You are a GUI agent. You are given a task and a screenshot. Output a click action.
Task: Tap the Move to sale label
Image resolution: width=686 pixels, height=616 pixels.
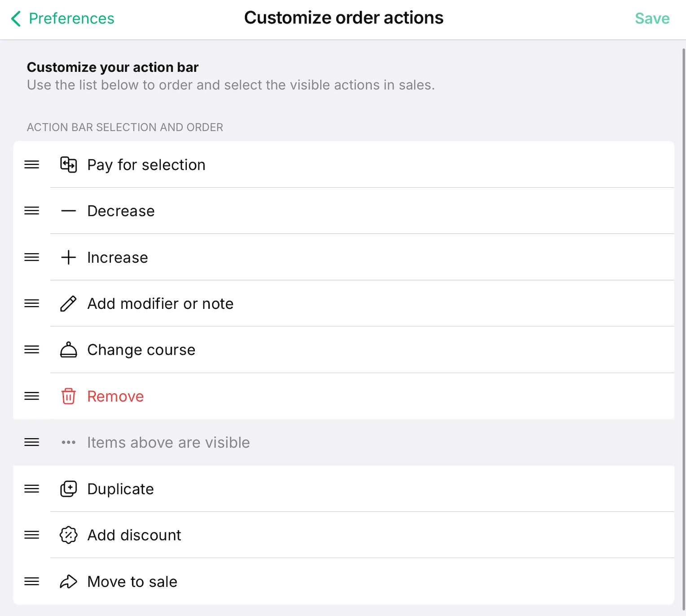[x=132, y=581]
